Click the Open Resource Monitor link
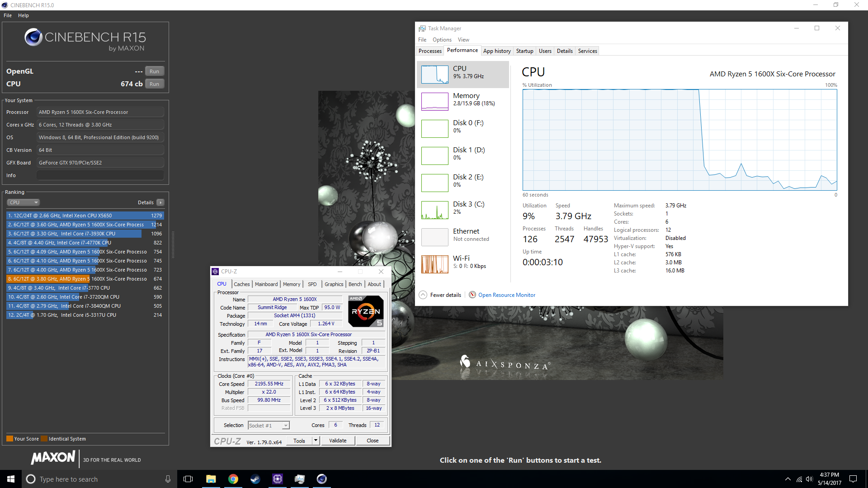 point(507,295)
